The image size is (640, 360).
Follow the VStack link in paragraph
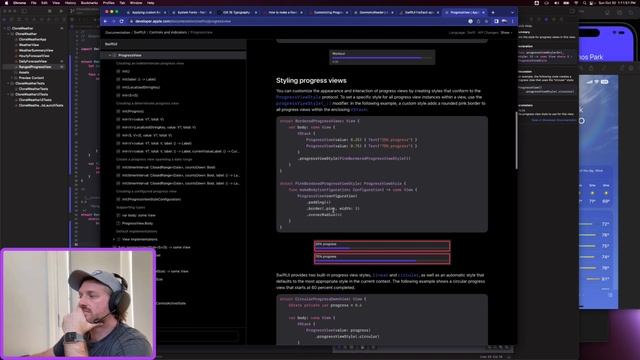359,110
